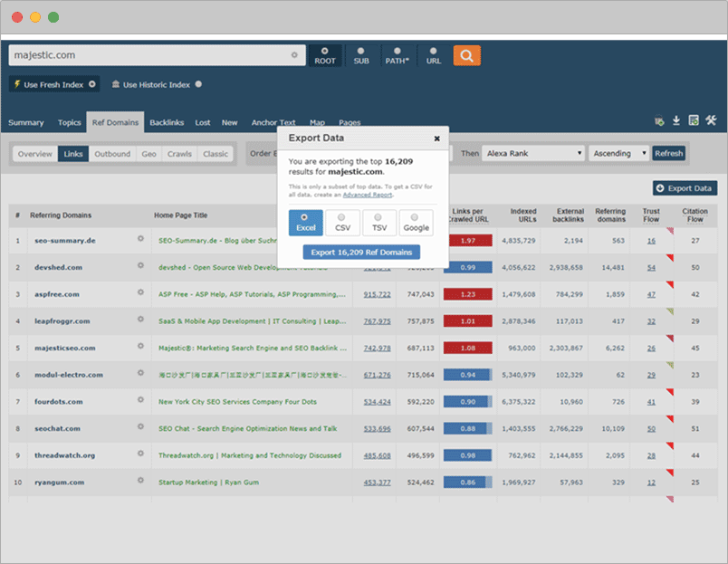This screenshot has height=564, width=728.
Task: Click the report spreadsheet icon beside wrench
Action: point(694,120)
